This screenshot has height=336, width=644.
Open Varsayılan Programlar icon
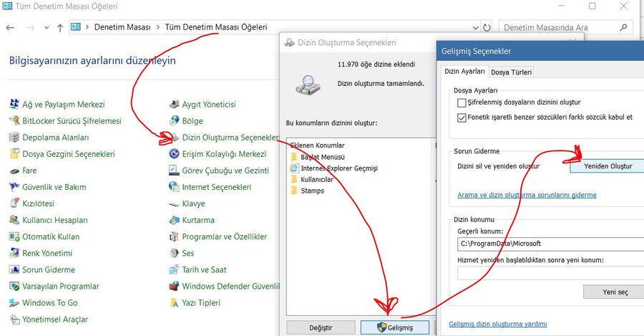pos(14,286)
